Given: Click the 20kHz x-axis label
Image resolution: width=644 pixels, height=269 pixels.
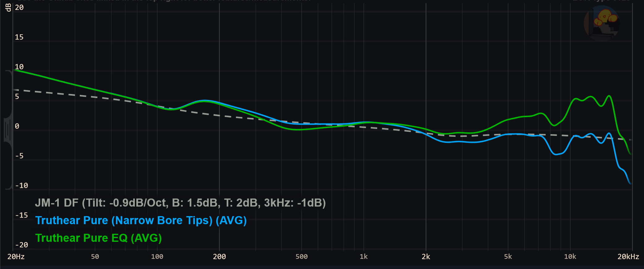Looking at the screenshot, I should coord(628,257).
